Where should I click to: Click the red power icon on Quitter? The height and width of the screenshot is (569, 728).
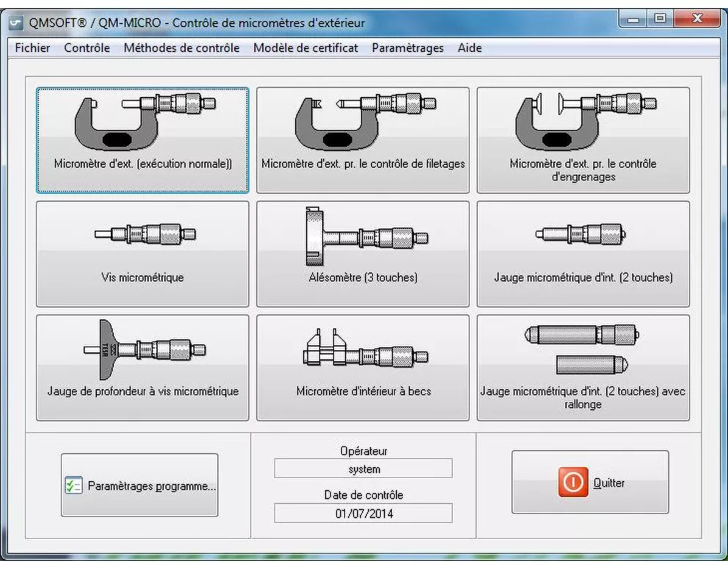573,482
